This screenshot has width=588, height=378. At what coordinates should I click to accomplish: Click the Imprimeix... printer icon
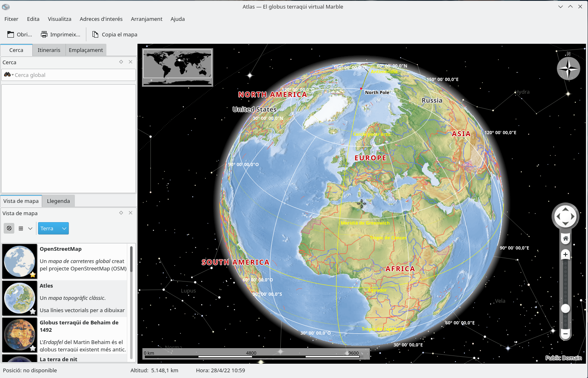click(44, 34)
